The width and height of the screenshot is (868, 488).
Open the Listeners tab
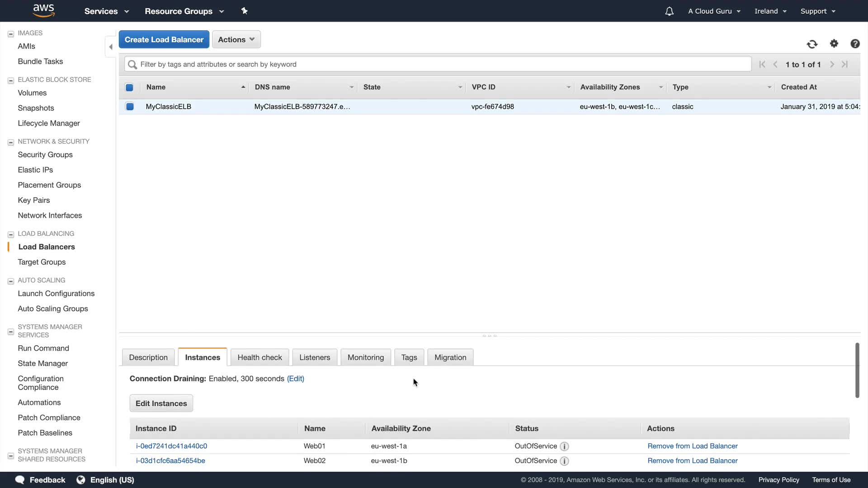[315, 357]
